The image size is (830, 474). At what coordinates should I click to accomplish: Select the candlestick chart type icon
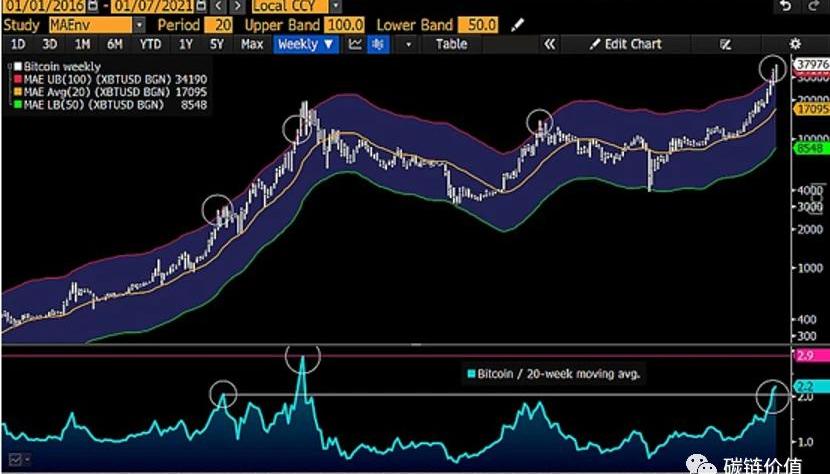(x=378, y=44)
